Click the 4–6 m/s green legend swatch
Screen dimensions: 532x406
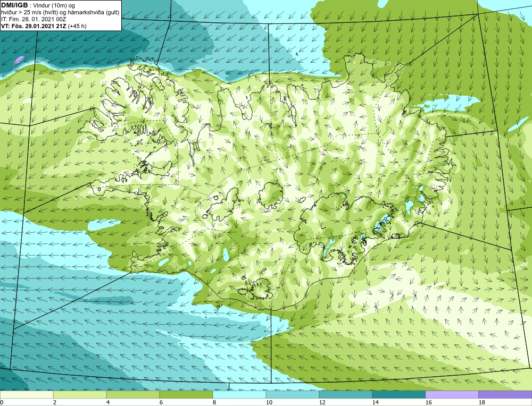click(x=133, y=394)
